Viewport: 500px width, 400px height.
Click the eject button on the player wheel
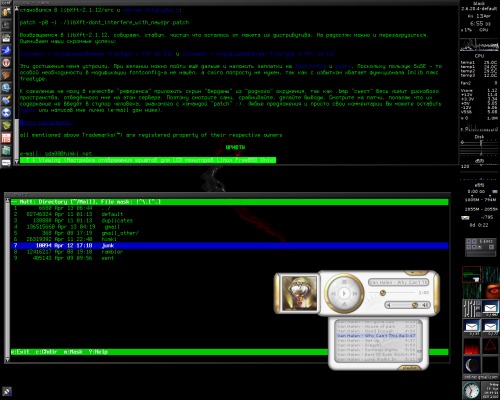coord(344,304)
